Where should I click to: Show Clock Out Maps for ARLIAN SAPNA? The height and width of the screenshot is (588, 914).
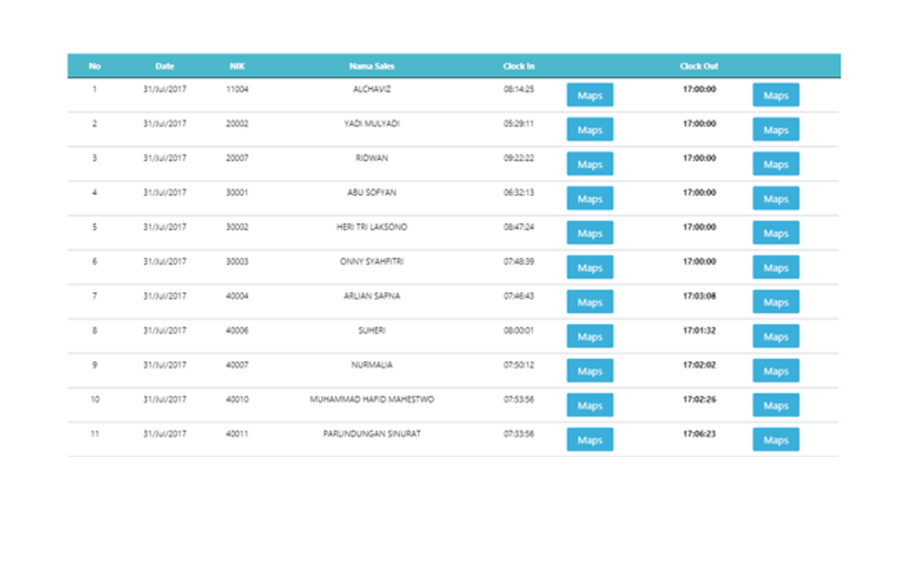pyautogui.click(x=775, y=302)
